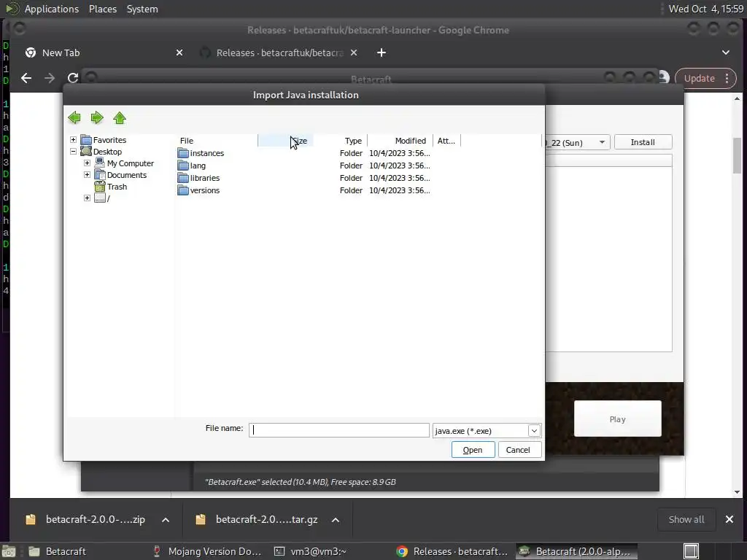Click the Install button in Betacraft window
This screenshot has height=560, width=747.
coord(643,142)
